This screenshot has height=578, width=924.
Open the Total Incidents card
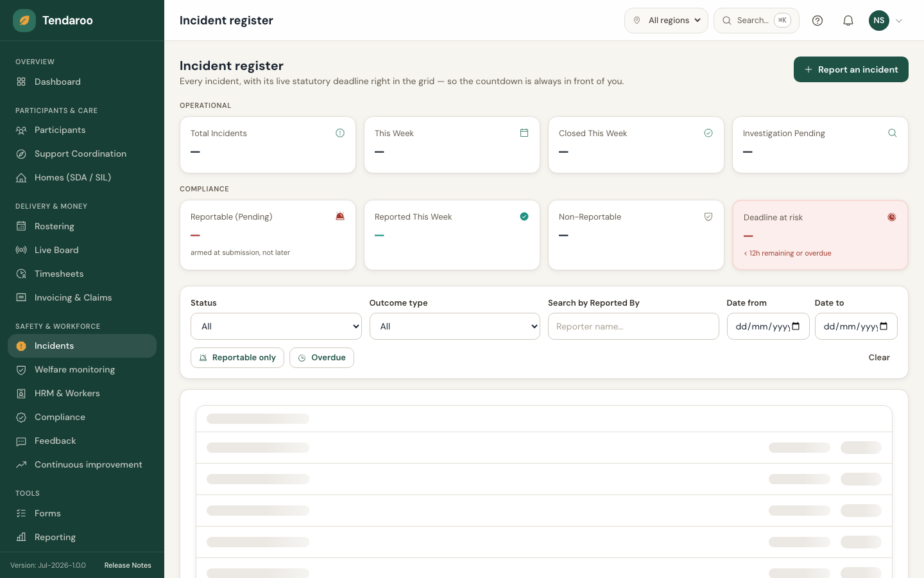268,144
